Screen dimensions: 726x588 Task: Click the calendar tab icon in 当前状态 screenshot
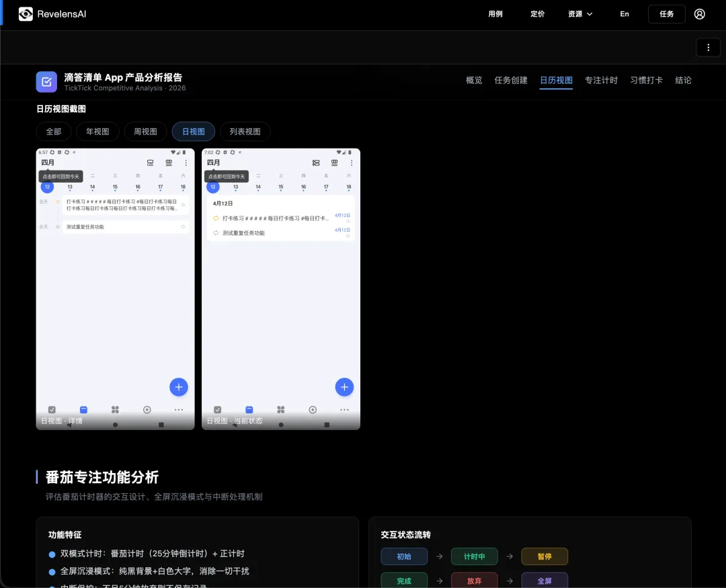(x=249, y=410)
